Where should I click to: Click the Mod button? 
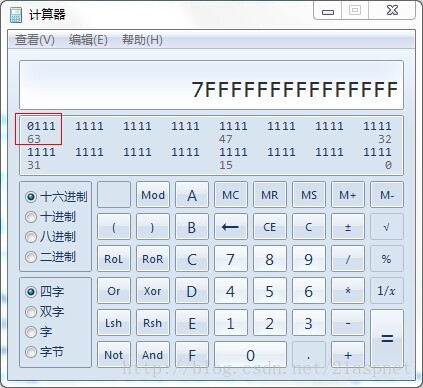point(153,195)
